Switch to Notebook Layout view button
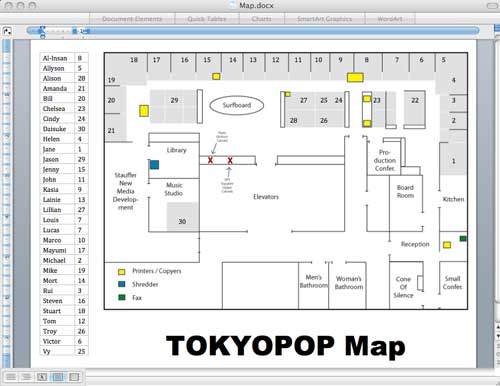The width and height of the screenshot is (500, 386). click(x=74, y=377)
